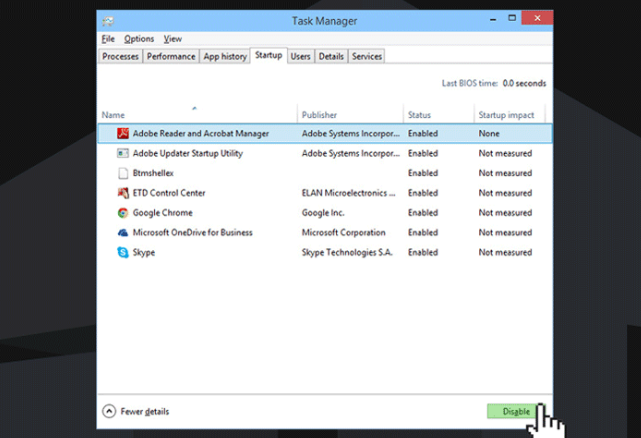The width and height of the screenshot is (641, 438).
Task: Click the ELAN Microelectronics publisher cell
Action: (348, 193)
